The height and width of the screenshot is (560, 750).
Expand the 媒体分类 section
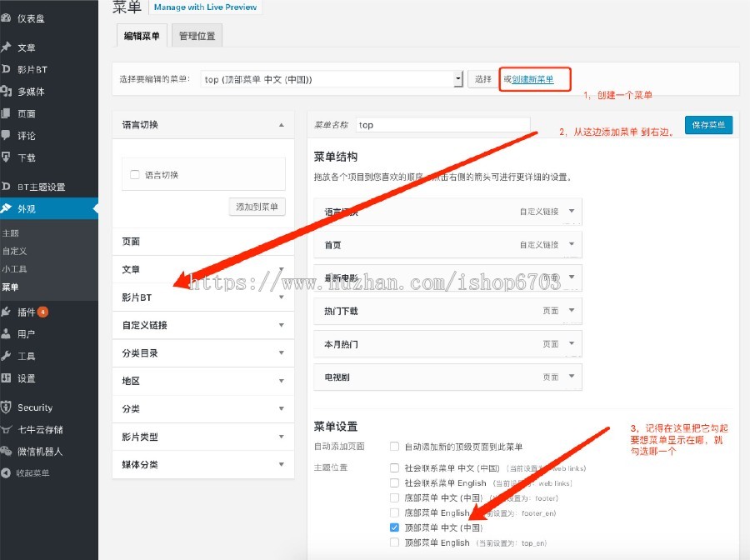pos(282,464)
